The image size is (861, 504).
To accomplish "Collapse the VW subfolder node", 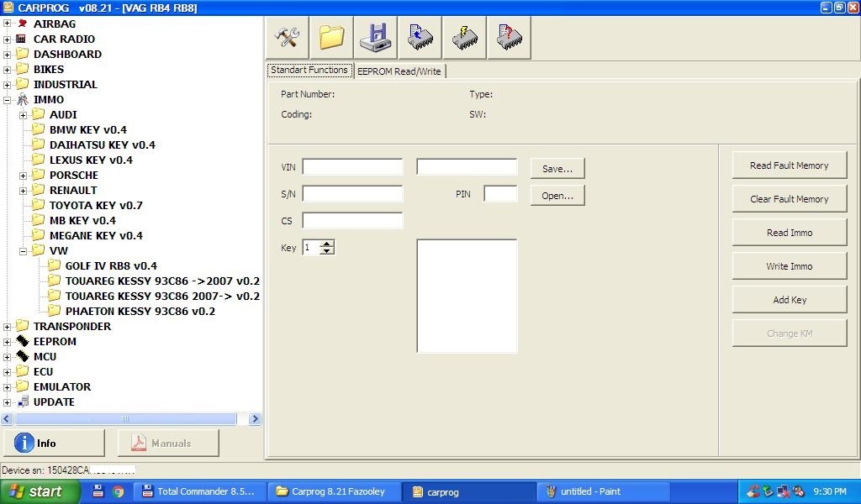I will pos(23,251).
